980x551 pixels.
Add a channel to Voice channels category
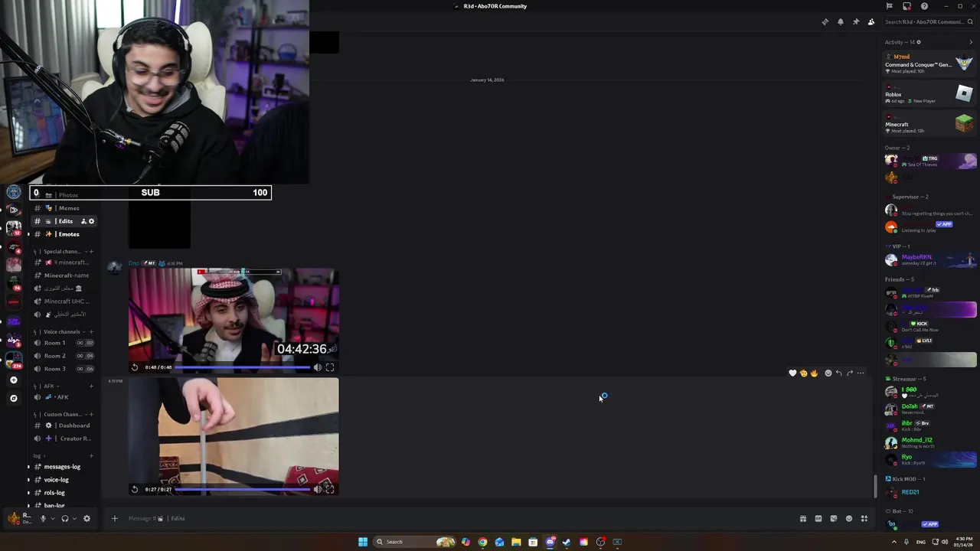(x=91, y=331)
